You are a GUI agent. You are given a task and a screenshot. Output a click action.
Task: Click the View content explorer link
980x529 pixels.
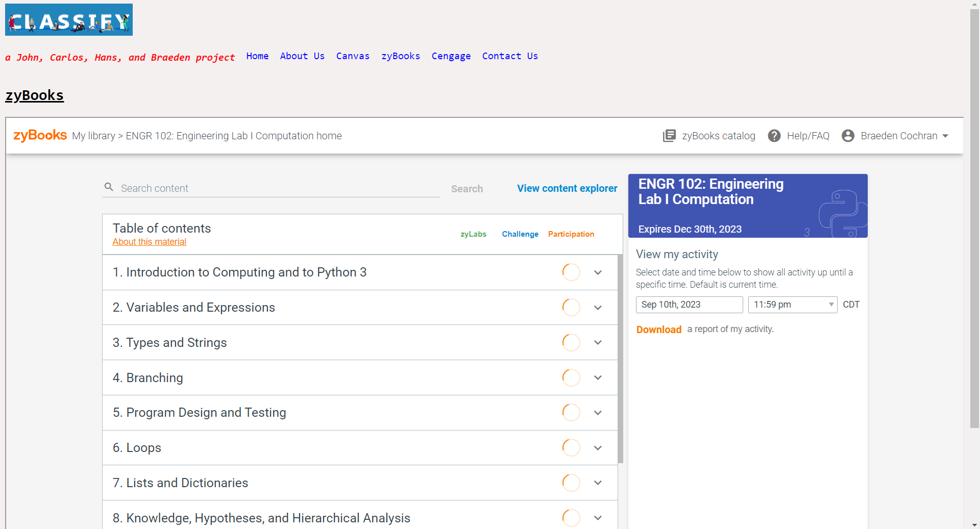click(567, 188)
